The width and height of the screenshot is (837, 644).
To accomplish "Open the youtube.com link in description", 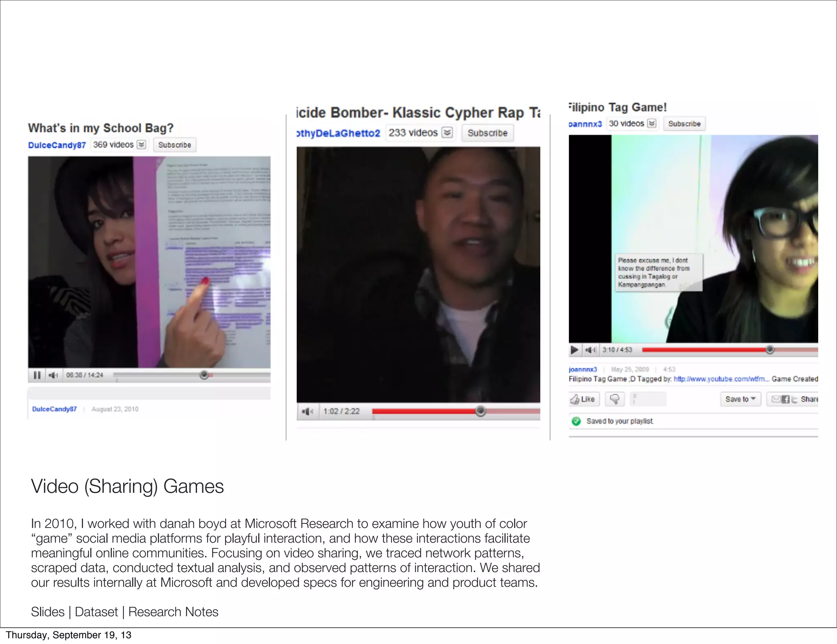I will [x=721, y=379].
